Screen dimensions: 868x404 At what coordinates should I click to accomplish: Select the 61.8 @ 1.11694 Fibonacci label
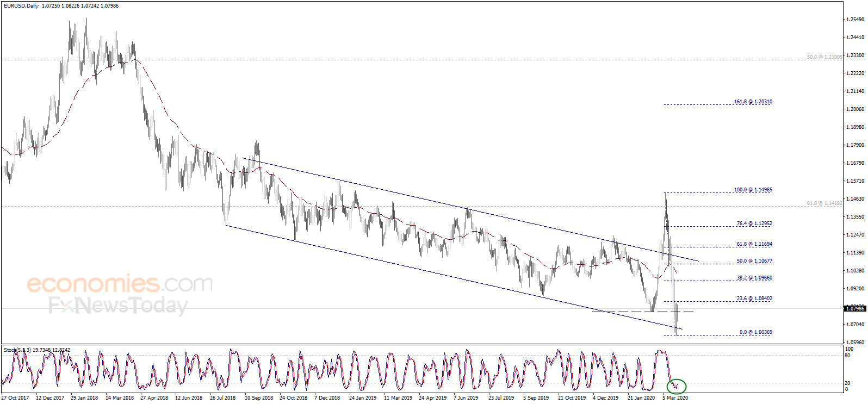[x=754, y=244]
